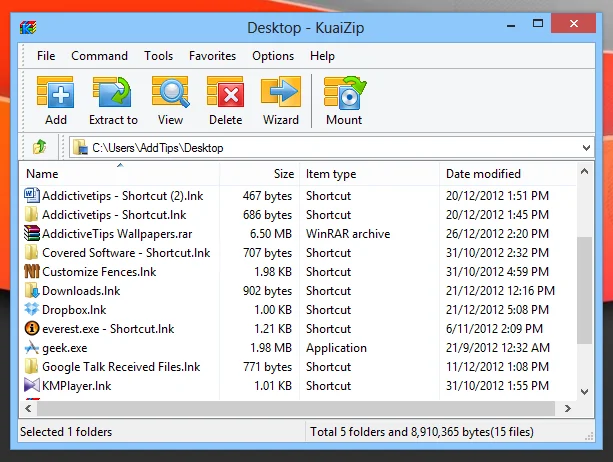This screenshot has width=613, height=462.
Task: Select the file name Customize Fences.lnk
Action: point(99,272)
